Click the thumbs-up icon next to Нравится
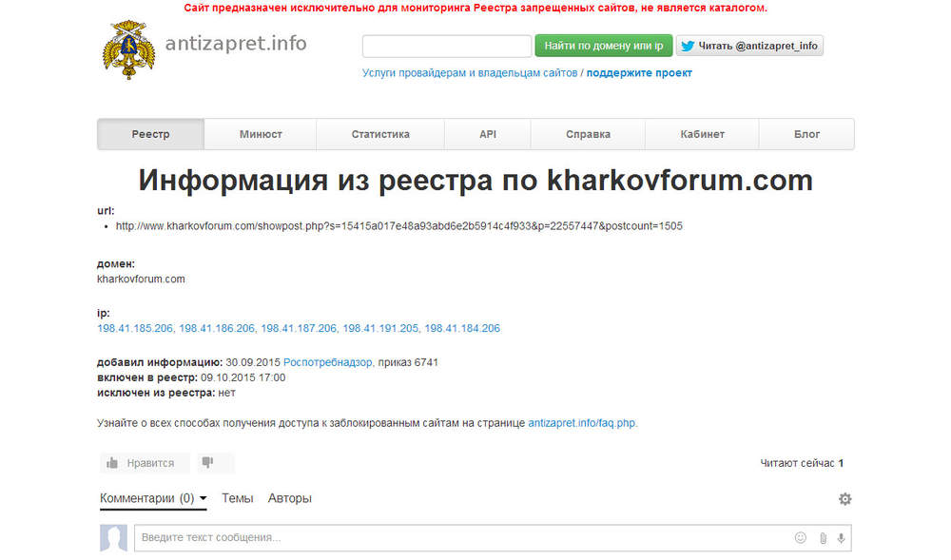Viewport: 951px width, 560px height. tap(112, 463)
